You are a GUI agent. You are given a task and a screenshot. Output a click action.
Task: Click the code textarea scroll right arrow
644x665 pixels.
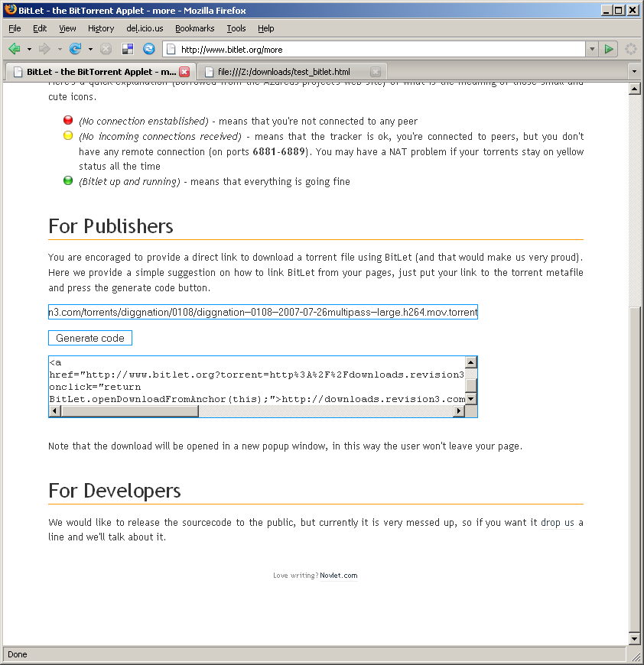tap(459, 410)
